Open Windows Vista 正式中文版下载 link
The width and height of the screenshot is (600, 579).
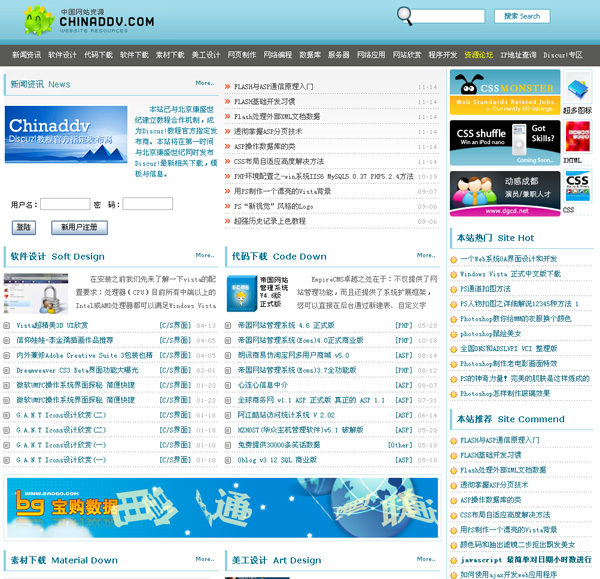510,274
